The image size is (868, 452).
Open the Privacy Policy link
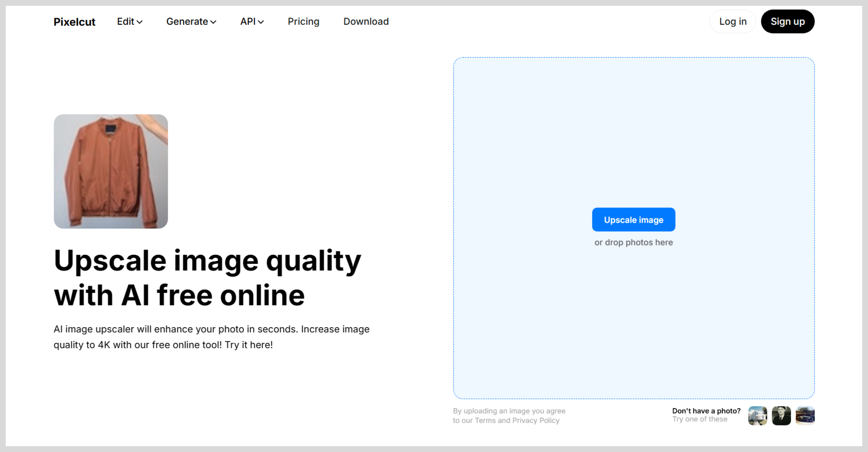536,420
